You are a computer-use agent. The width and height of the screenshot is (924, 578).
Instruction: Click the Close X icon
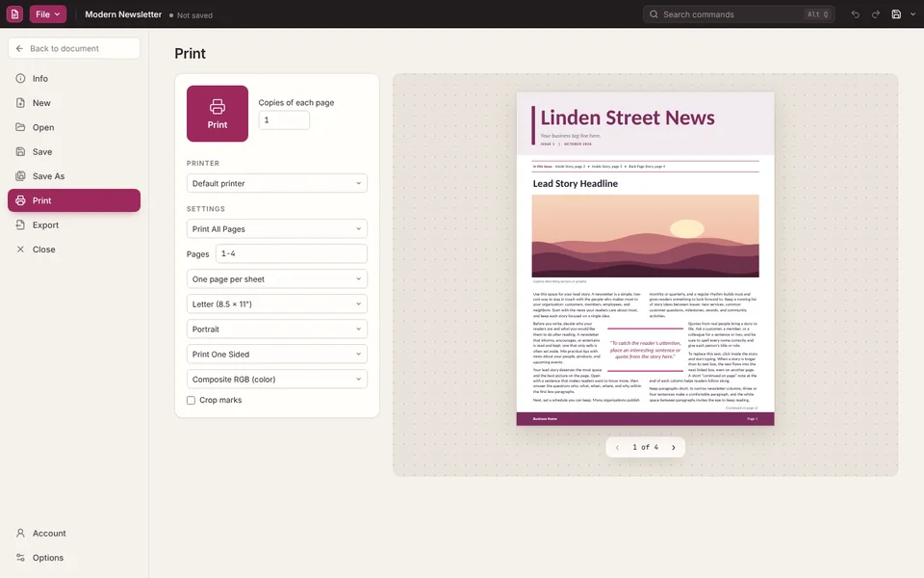pyautogui.click(x=20, y=250)
